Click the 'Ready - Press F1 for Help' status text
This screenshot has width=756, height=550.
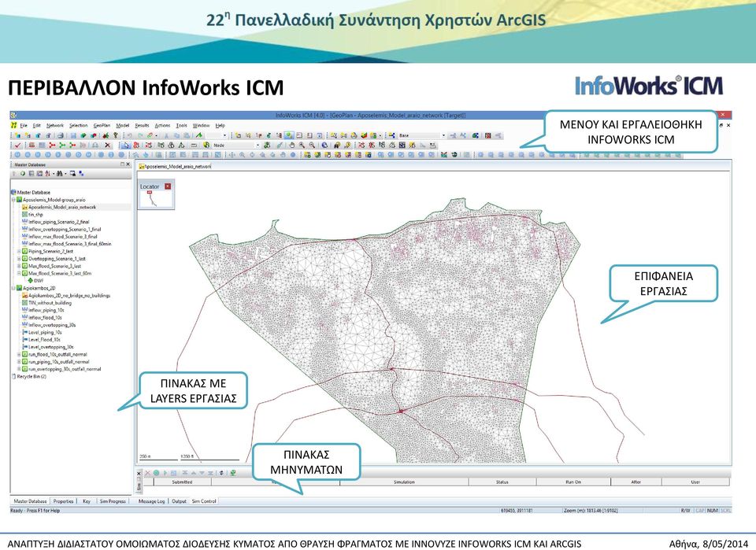35,511
